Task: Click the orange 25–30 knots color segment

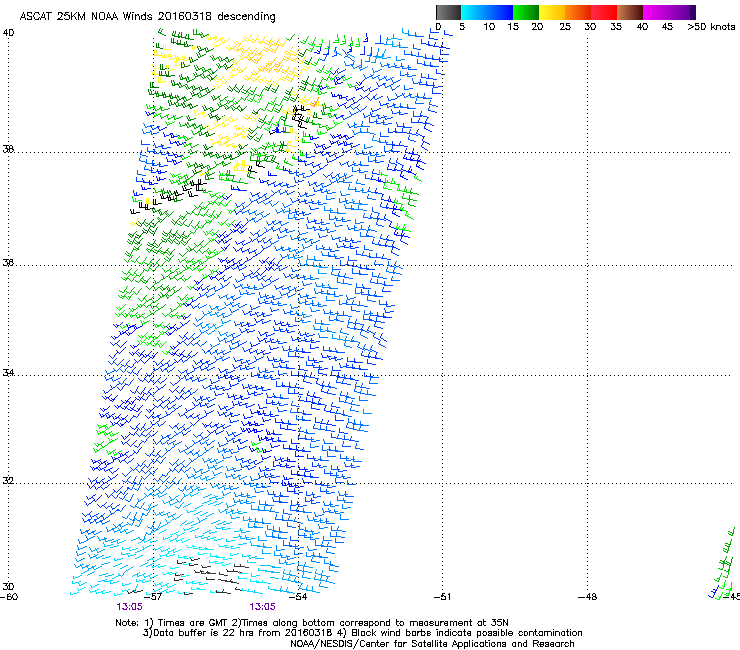Action: pyautogui.click(x=578, y=12)
